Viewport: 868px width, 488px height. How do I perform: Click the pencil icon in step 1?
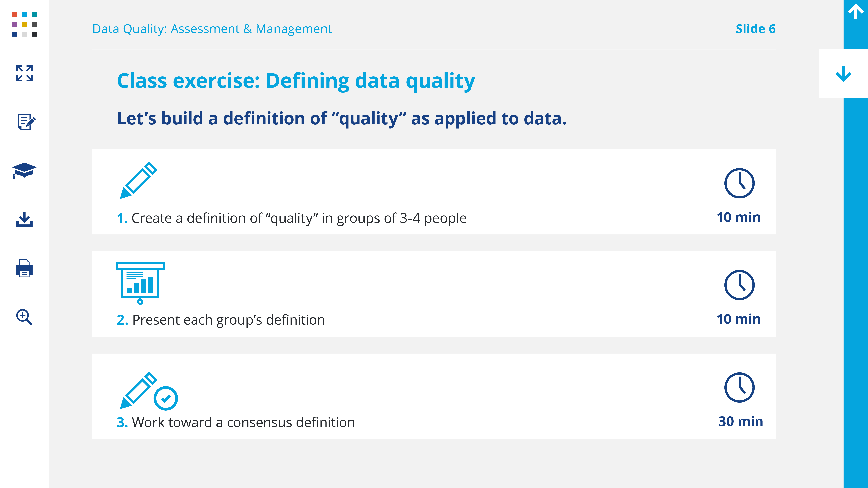click(x=138, y=181)
